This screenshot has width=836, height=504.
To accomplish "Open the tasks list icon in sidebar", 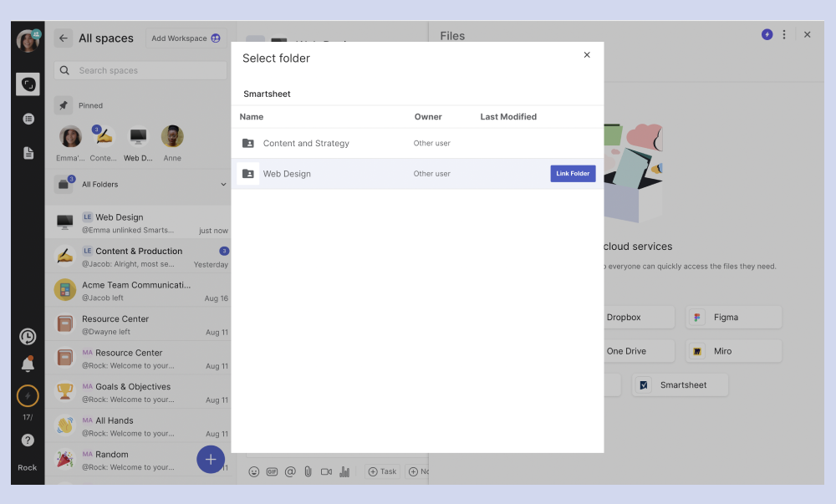I will 28,119.
